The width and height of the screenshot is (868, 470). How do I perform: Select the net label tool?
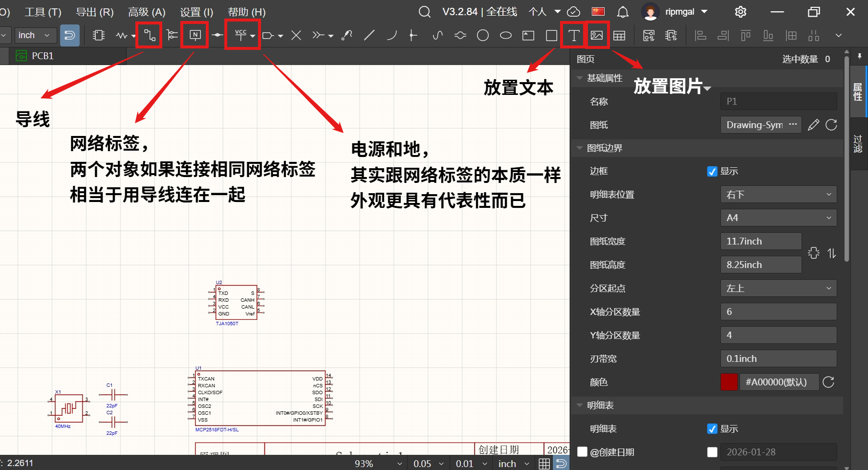(x=195, y=35)
